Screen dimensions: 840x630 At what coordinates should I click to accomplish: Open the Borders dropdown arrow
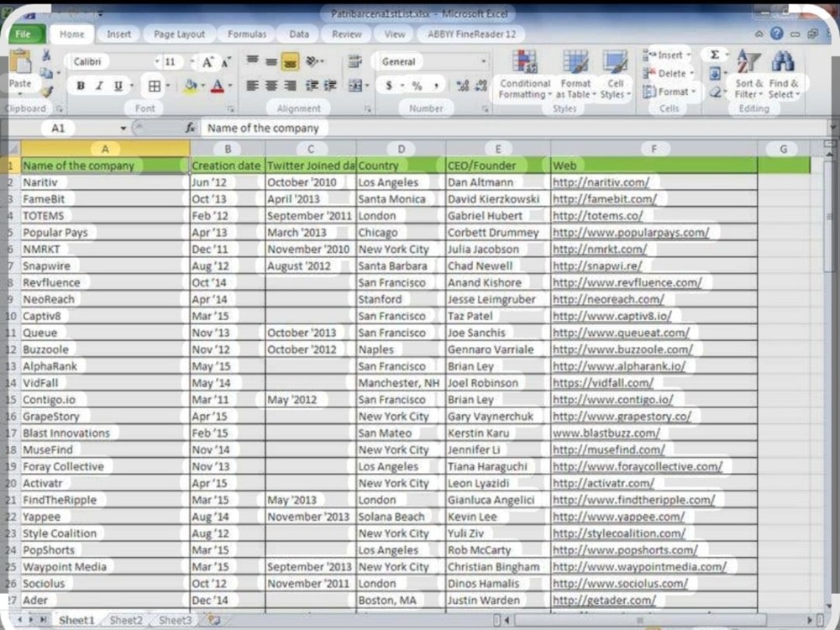click(168, 86)
